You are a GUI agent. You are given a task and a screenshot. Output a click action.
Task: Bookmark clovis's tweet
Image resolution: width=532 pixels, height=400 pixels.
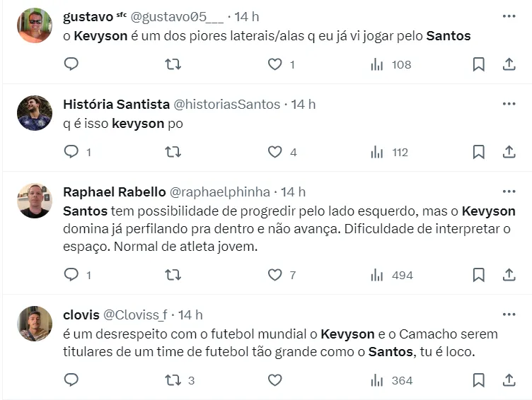coord(478,380)
